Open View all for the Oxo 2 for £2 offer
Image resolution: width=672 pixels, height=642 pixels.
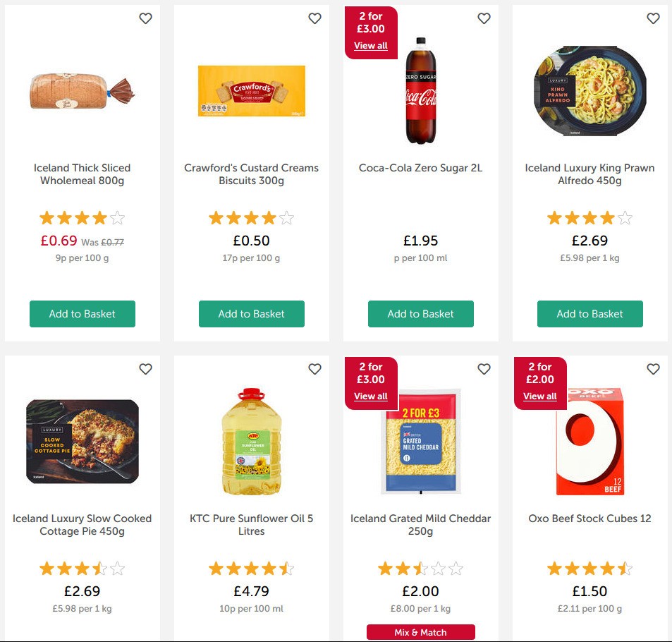pos(539,396)
